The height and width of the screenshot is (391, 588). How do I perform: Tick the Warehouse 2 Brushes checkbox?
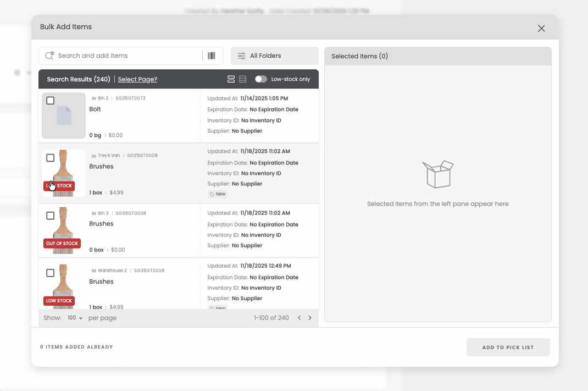pyautogui.click(x=51, y=273)
